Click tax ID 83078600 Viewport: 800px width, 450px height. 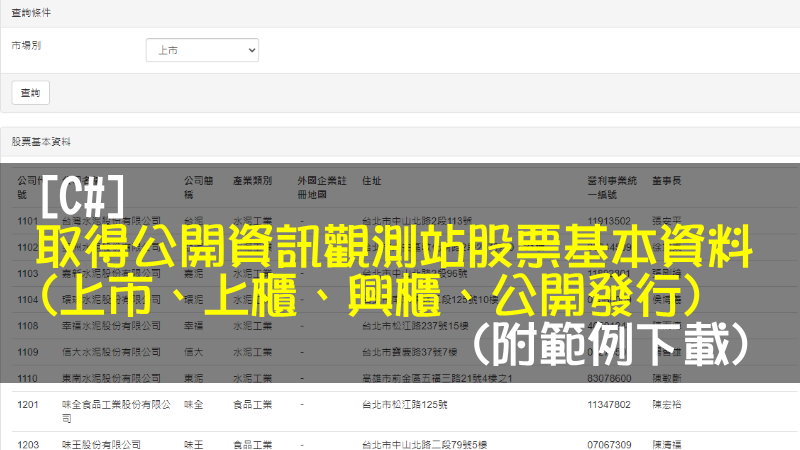tap(609, 379)
